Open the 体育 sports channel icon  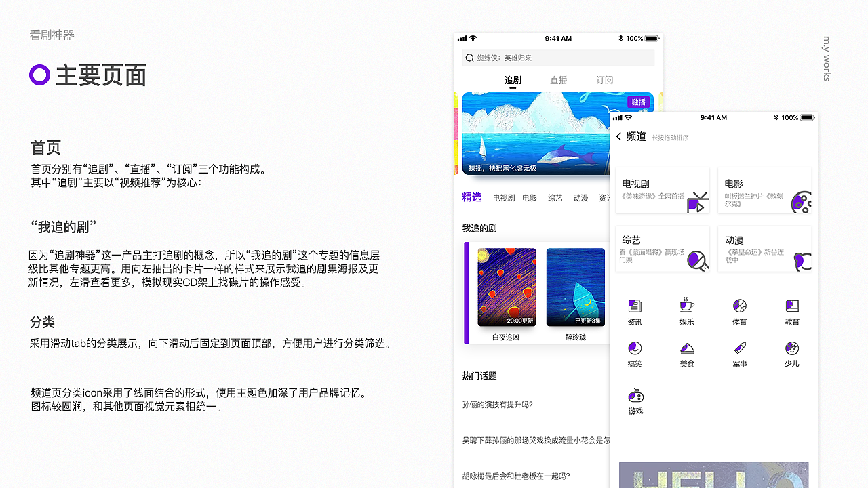[740, 306]
